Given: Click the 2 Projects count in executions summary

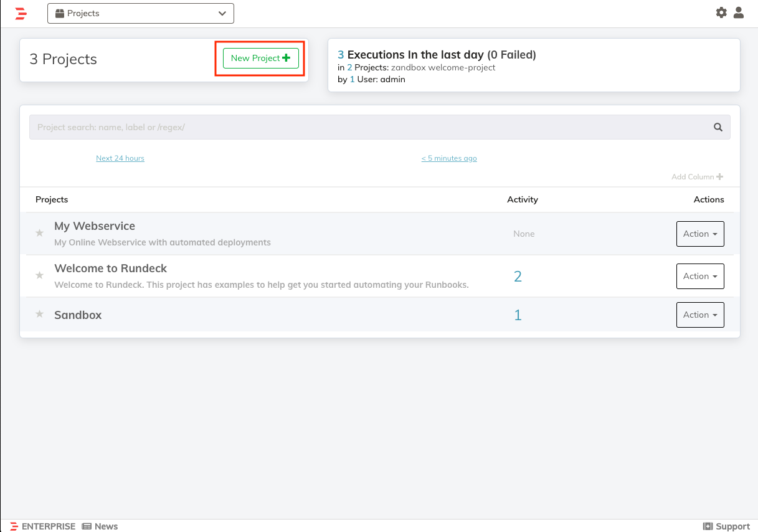Looking at the screenshot, I should click(349, 67).
